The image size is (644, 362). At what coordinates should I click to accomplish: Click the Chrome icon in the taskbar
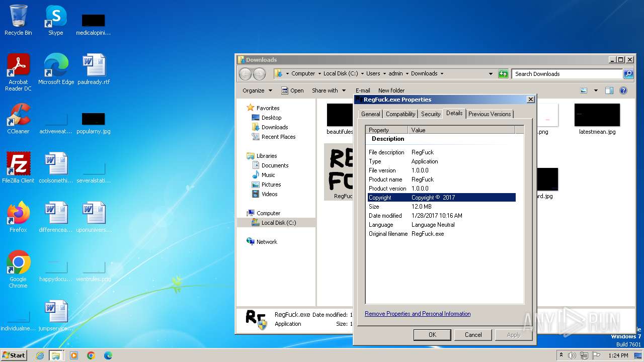(91, 355)
